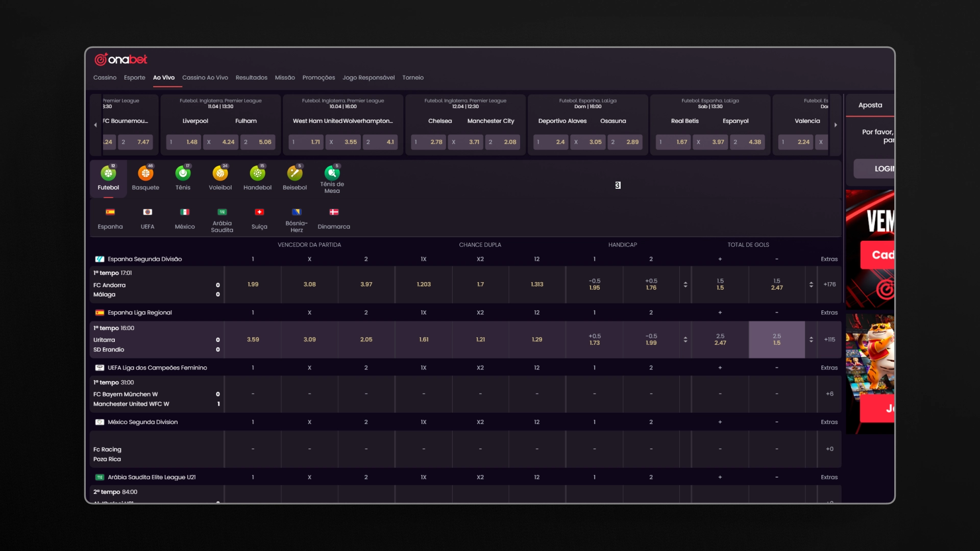Open the Resultados menu item

pos(251,78)
